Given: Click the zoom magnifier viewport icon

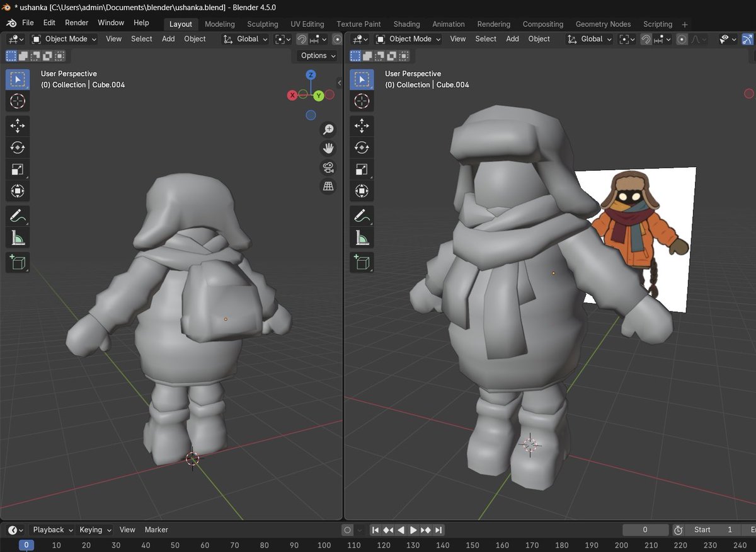Looking at the screenshot, I should (x=328, y=129).
